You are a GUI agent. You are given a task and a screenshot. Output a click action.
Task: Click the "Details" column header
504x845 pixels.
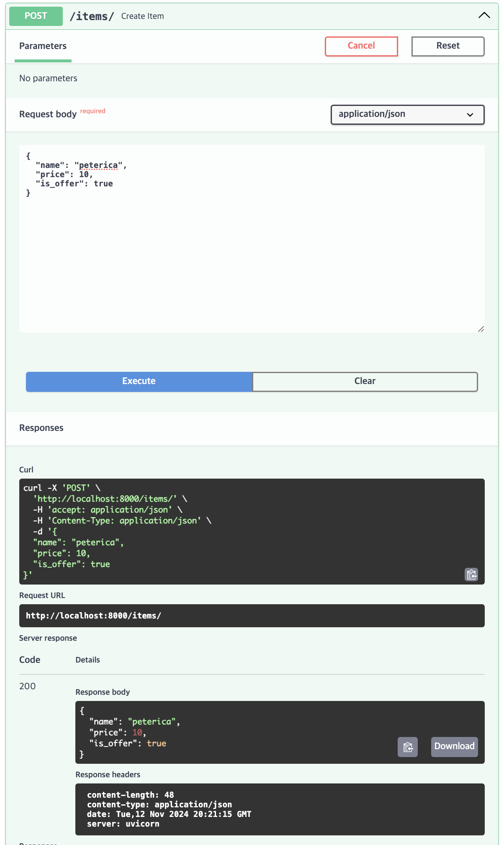[x=88, y=660]
